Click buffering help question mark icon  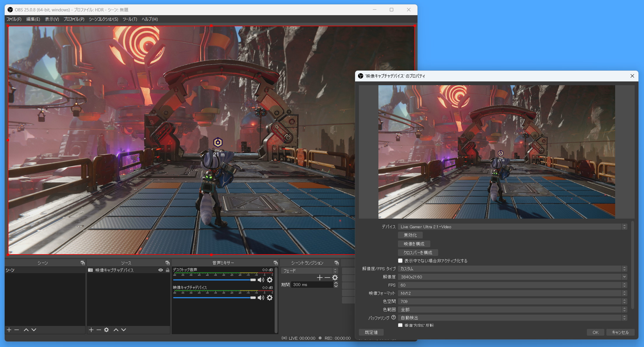[x=394, y=318]
